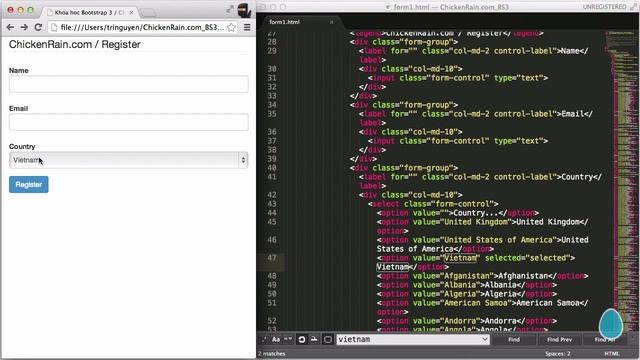The height and width of the screenshot is (360, 640).
Task: Click line number 43 in the gutter
Action: [272, 204]
